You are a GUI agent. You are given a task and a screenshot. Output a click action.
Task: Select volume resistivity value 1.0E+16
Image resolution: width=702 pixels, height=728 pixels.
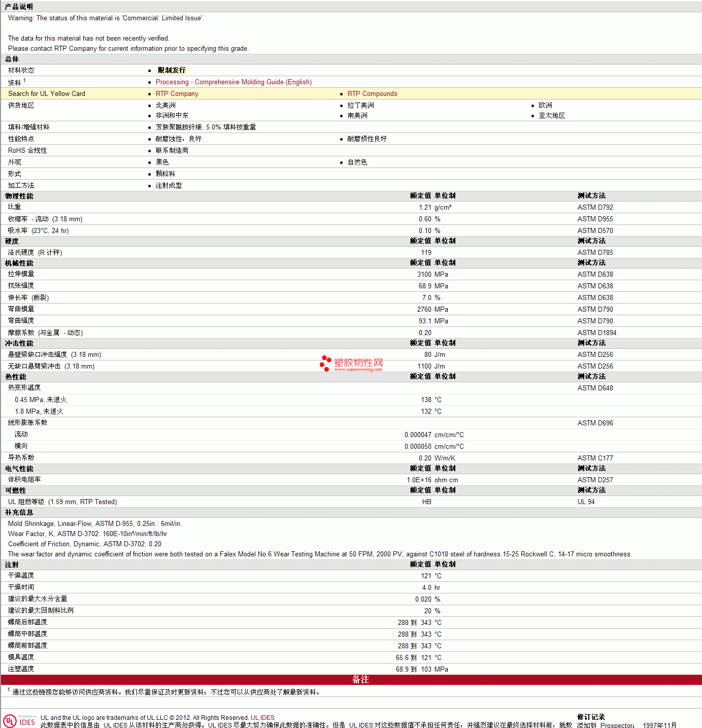pyautogui.click(x=419, y=480)
